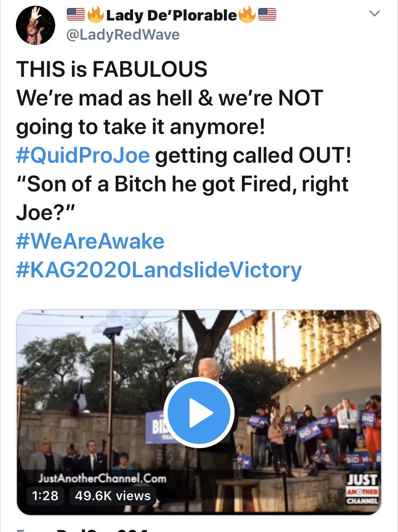Screen dimensions: 398x532
Task: Click the US flag emoji after the name
Action: pos(267,15)
